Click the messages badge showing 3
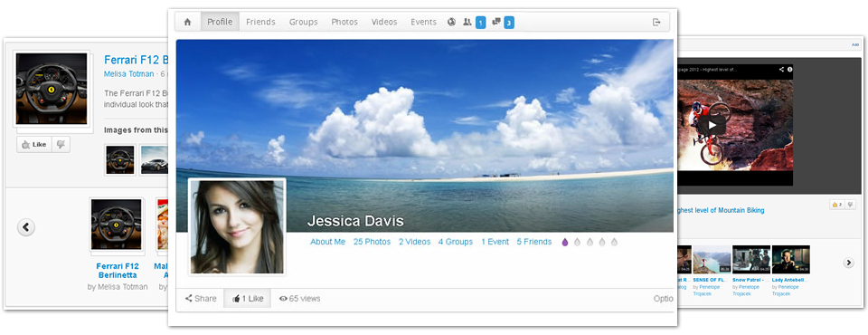Image resolution: width=868 pixels, height=335 pixels. [x=509, y=23]
